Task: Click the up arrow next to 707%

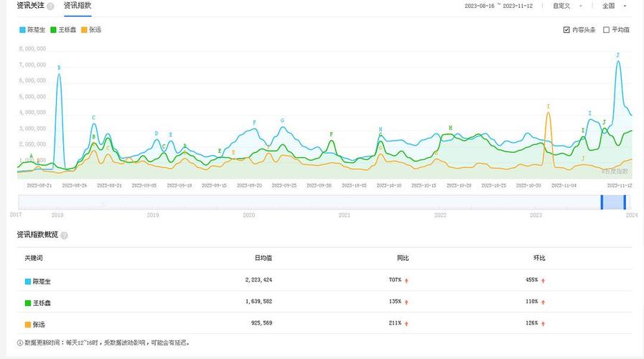Action: click(x=406, y=281)
